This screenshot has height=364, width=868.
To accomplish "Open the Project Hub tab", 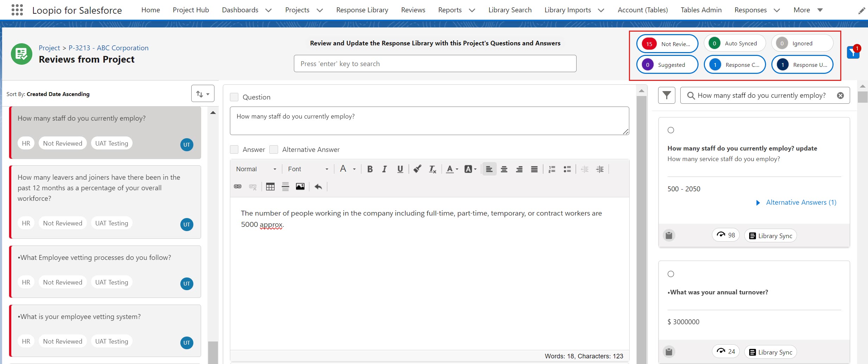I will click(x=191, y=10).
